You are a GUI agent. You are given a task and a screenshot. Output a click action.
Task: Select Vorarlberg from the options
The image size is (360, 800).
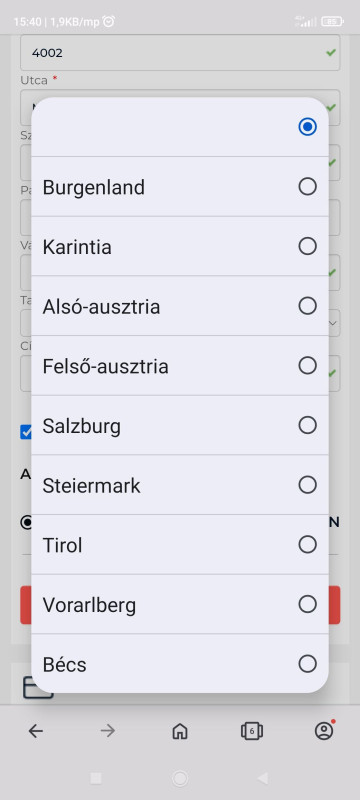[x=179, y=605]
